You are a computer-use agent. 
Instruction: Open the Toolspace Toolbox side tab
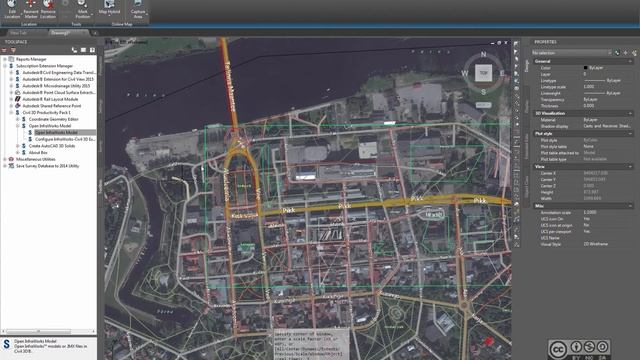point(100,187)
